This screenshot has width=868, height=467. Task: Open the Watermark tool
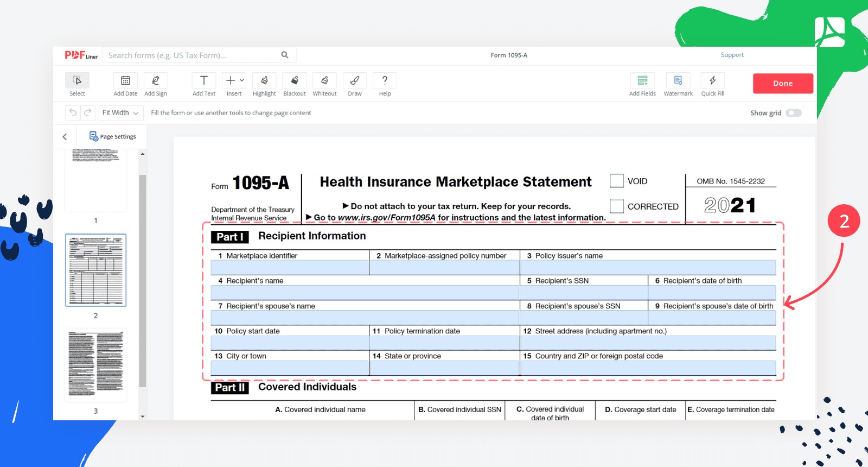[678, 81]
